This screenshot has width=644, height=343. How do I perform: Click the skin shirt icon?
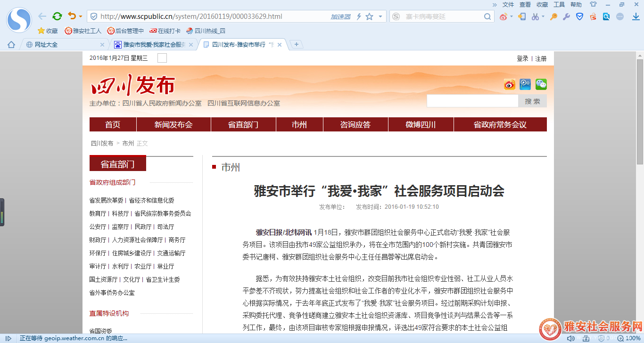pos(593,4)
